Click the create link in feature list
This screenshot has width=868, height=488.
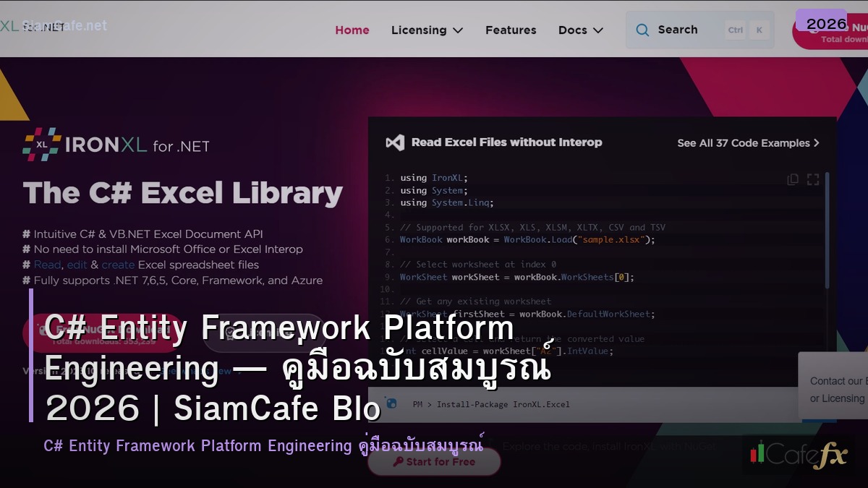click(x=118, y=264)
